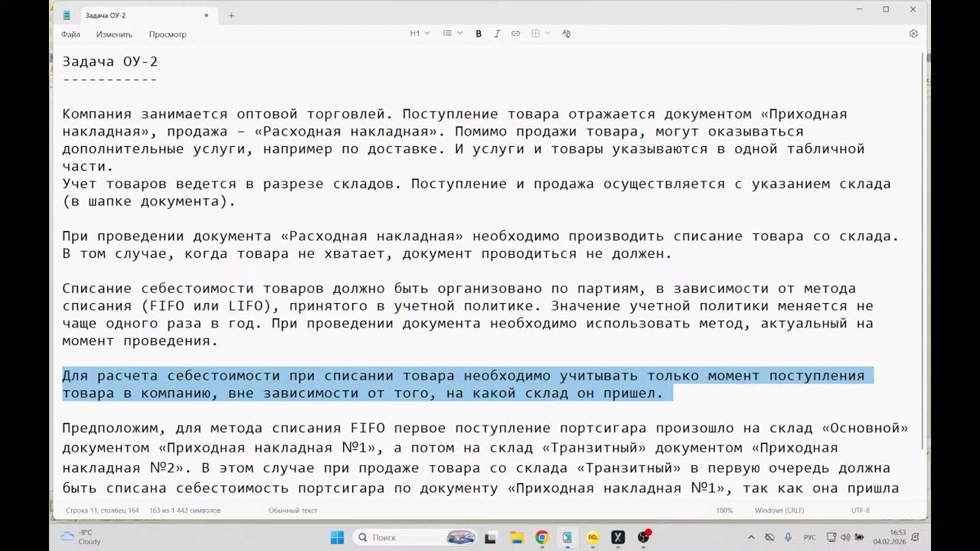
Task: Click Обычный текст in status bar
Action: (292, 510)
